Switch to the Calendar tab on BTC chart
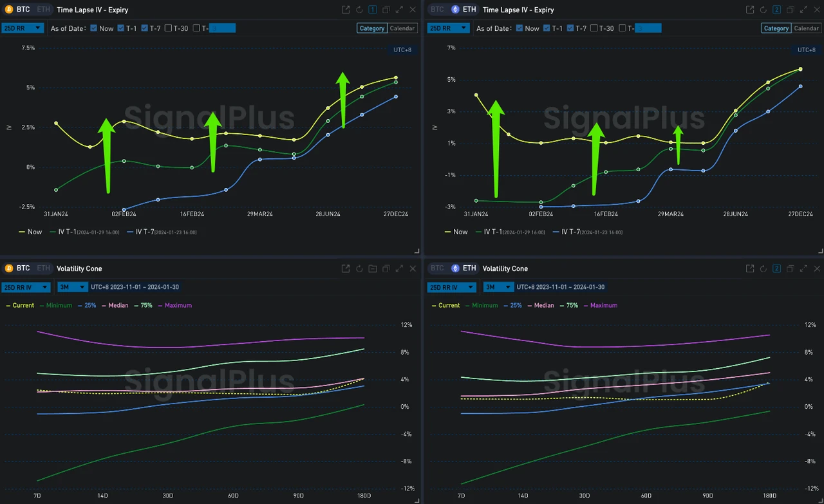The width and height of the screenshot is (824, 504). (402, 28)
